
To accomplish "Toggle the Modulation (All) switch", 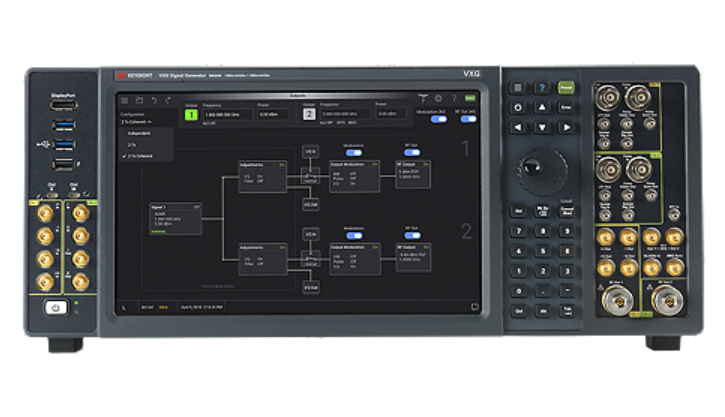I will pos(438,119).
